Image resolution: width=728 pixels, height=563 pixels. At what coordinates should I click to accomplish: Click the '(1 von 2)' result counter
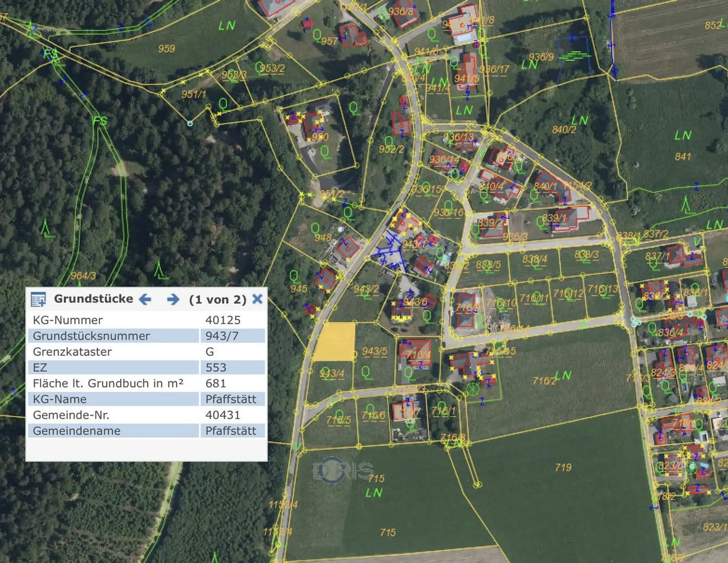pos(218,300)
